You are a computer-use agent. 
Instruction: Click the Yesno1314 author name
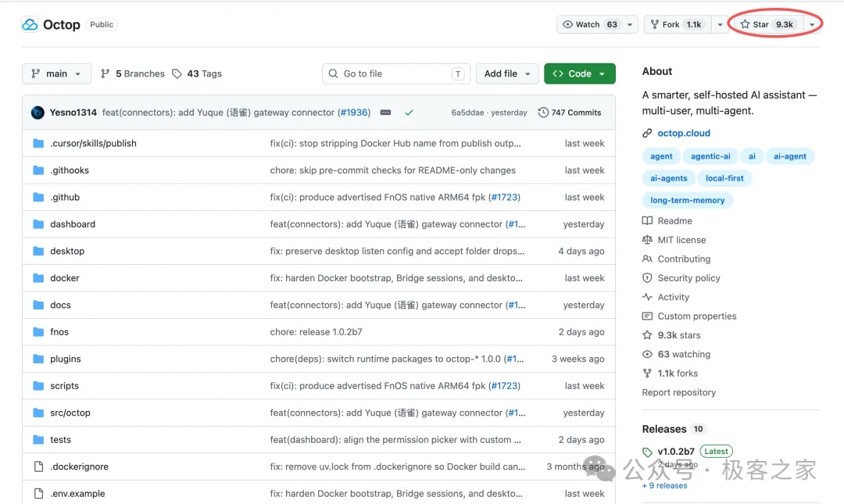[x=73, y=113]
